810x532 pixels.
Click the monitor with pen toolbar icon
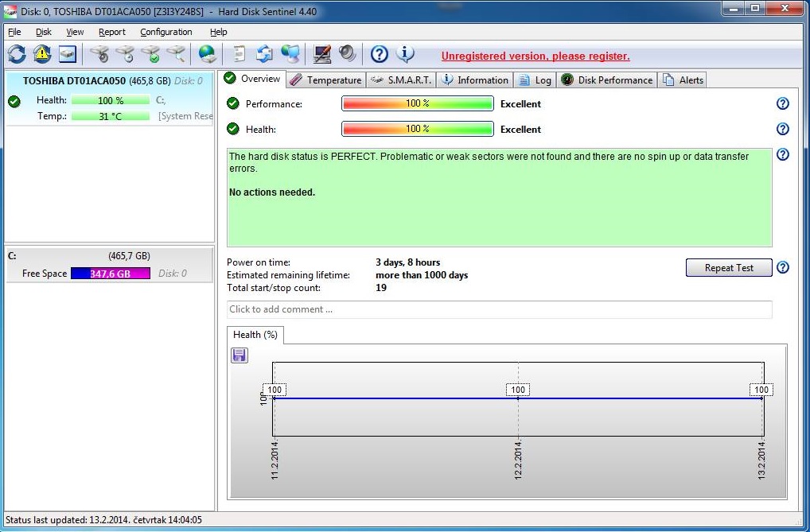pyautogui.click(x=321, y=54)
